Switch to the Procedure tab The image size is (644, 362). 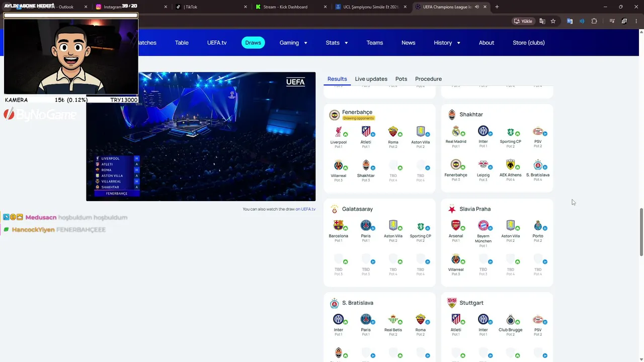(x=428, y=79)
